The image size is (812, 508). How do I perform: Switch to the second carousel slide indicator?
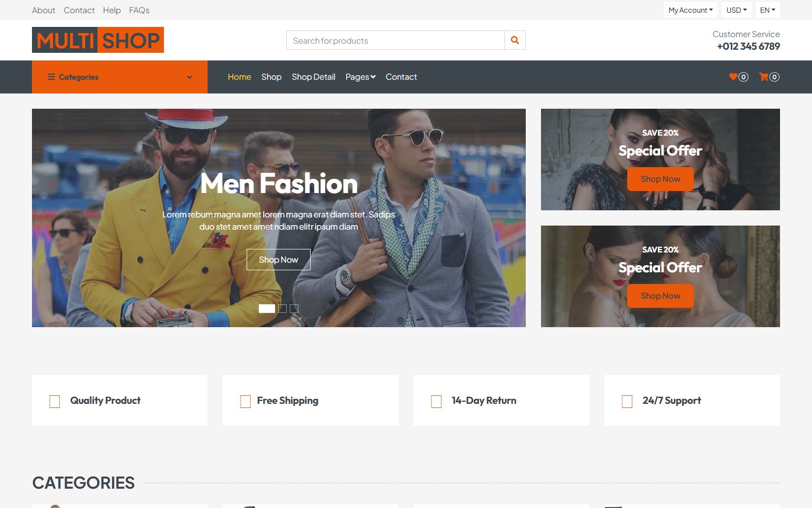click(283, 308)
